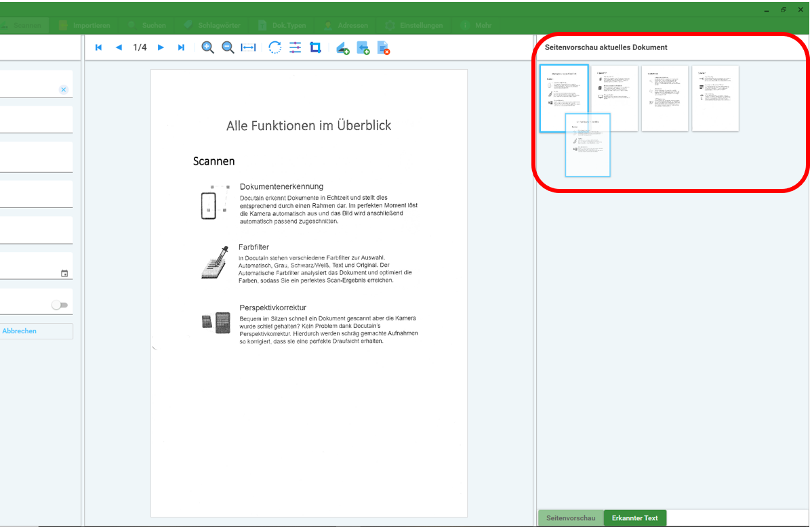This screenshot has width=812, height=527.
Task: Open the calendar date picker
Action: pos(64,274)
